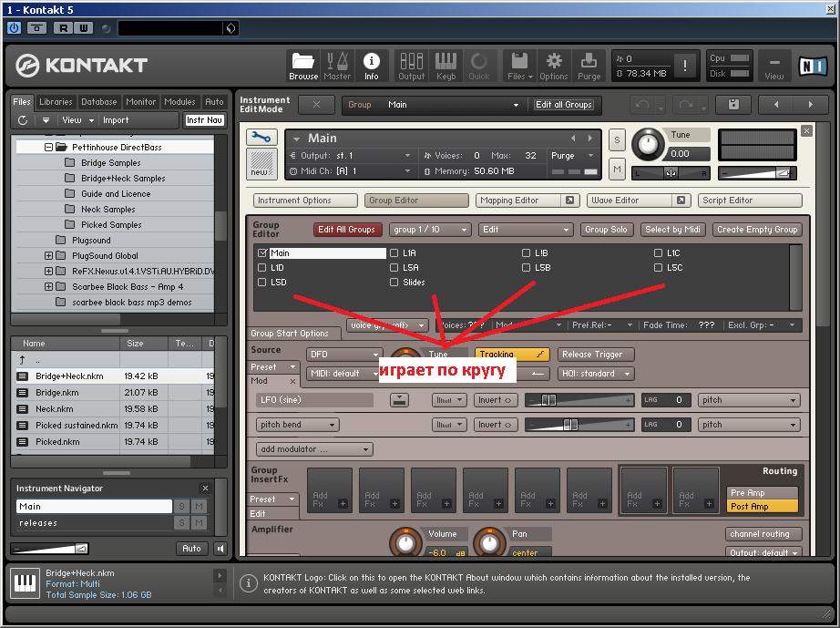The height and width of the screenshot is (628, 840).
Task: Click the wrench icon beside Main instrument
Action: point(261,138)
